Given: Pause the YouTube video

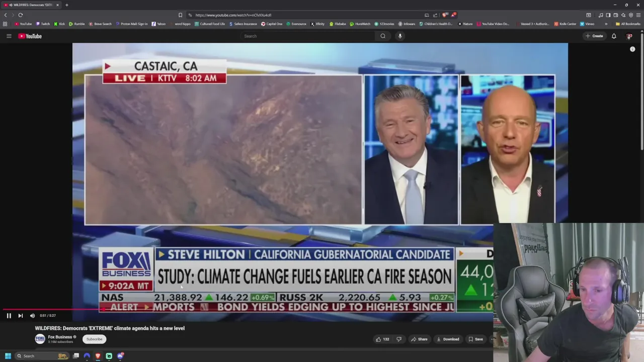Looking at the screenshot, I should coord(9,316).
